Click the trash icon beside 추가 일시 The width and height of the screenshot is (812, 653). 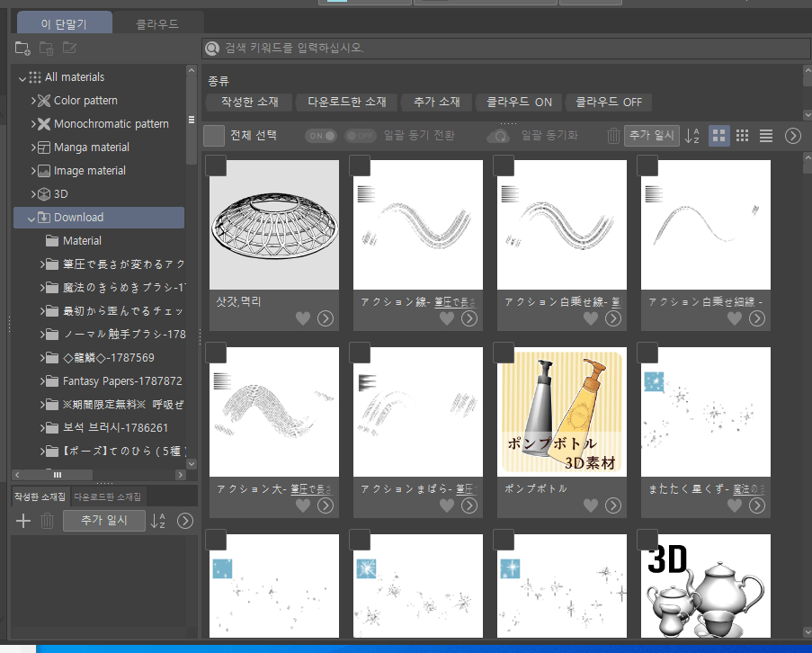pyautogui.click(x=613, y=136)
